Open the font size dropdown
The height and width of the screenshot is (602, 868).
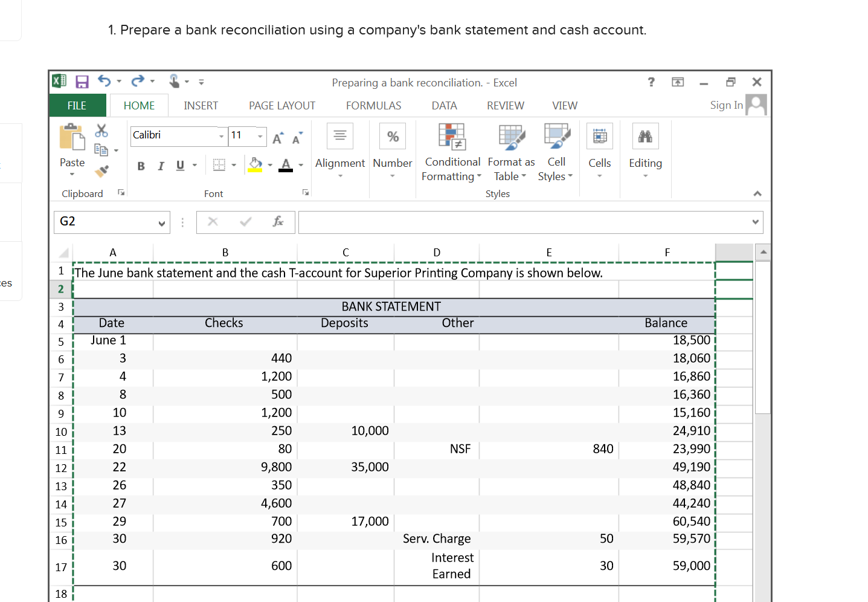pyautogui.click(x=260, y=136)
